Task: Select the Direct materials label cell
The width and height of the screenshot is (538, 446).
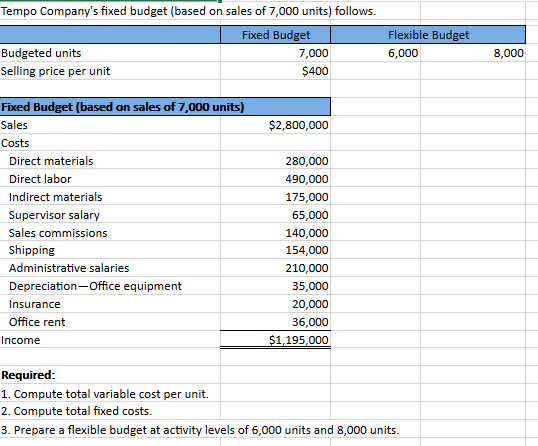Action: point(110,161)
